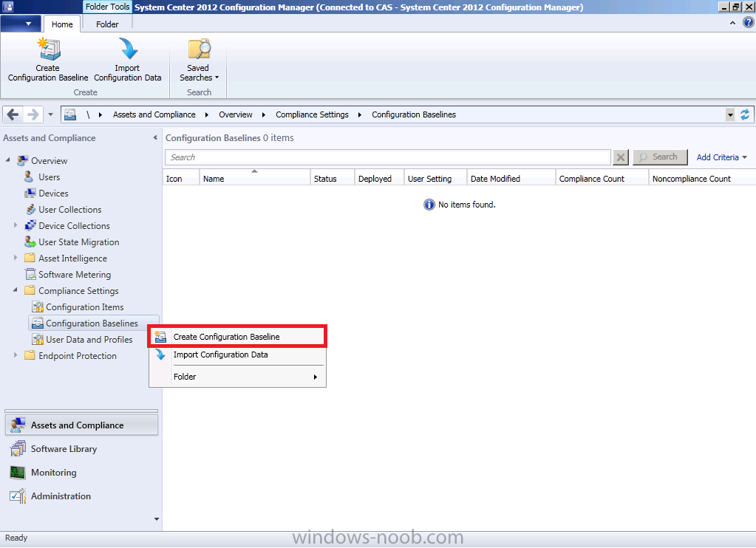Image resolution: width=756 pixels, height=548 pixels.
Task: Click the Monitoring workspace icon
Action: pos(18,473)
